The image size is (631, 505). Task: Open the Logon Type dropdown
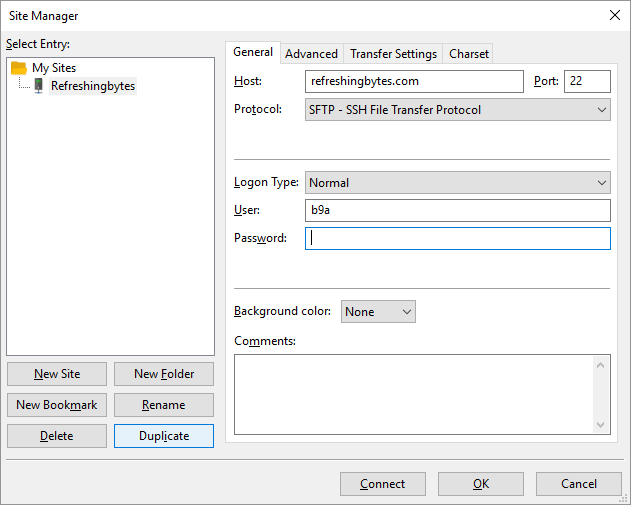tap(458, 183)
